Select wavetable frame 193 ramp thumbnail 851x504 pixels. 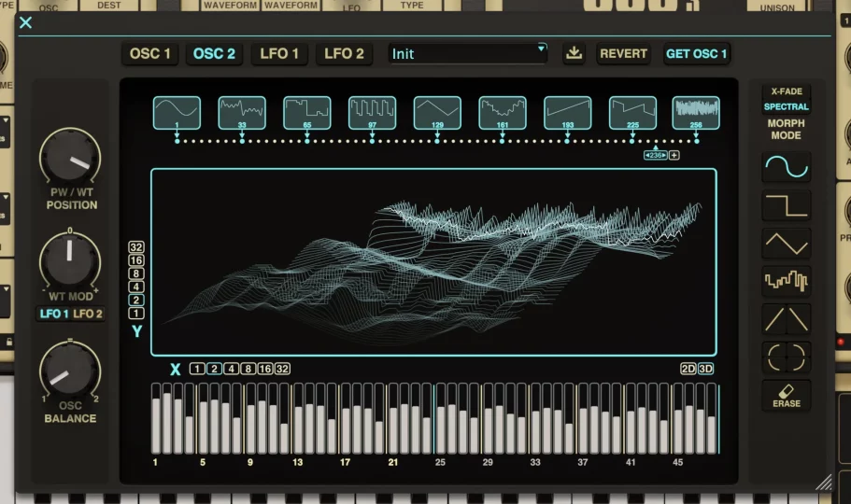[x=568, y=113]
